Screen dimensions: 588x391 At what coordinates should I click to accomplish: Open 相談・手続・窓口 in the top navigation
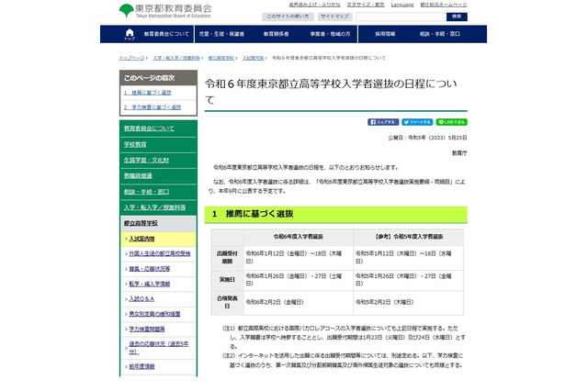click(439, 34)
